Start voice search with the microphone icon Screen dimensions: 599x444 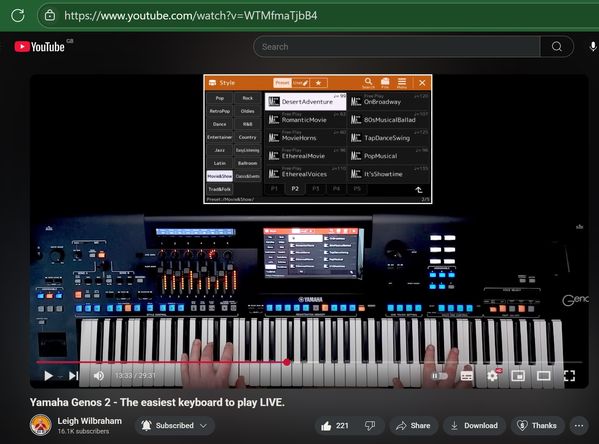[593, 47]
